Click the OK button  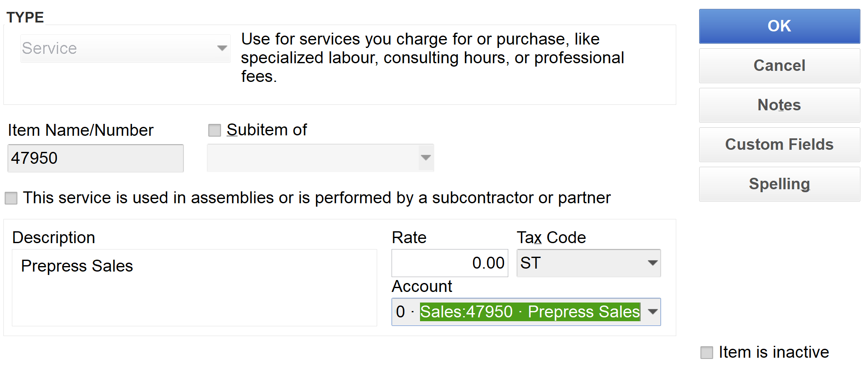[x=779, y=26]
